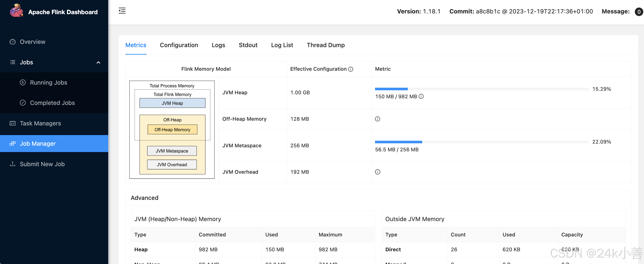Open Completed Jobs in sidebar
The height and width of the screenshot is (264, 644).
tap(52, 103)
